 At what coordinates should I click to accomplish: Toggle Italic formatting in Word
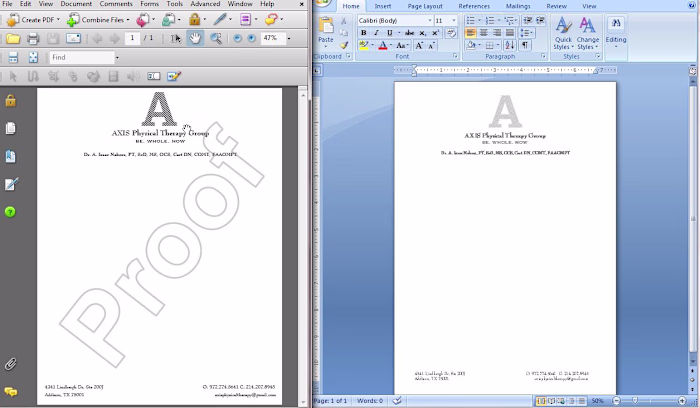376,33
